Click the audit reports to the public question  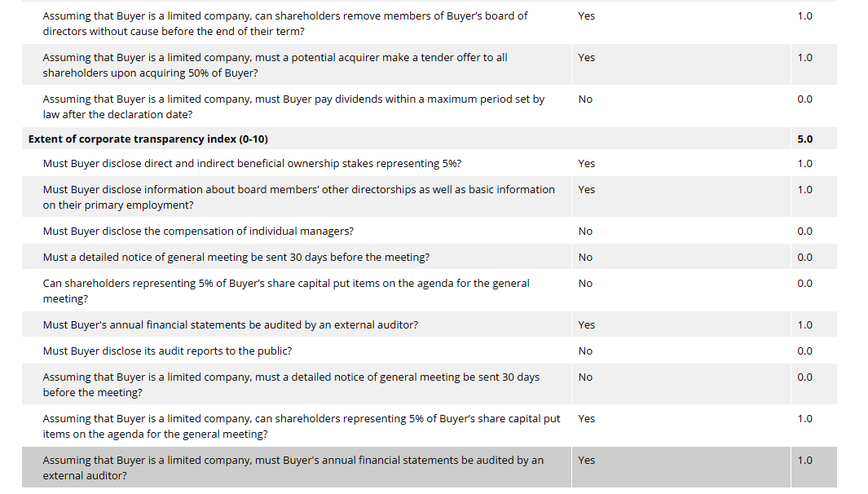(x=167, y=351)
